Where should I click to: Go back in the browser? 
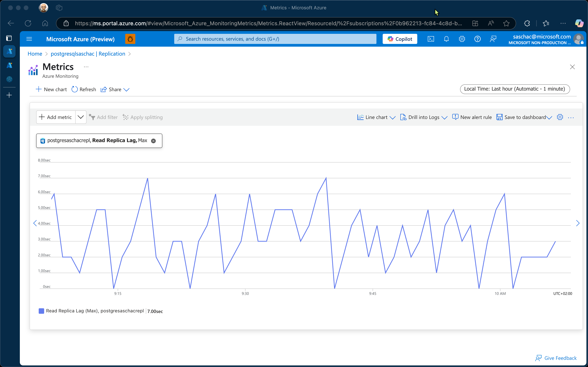click(11, 23)
